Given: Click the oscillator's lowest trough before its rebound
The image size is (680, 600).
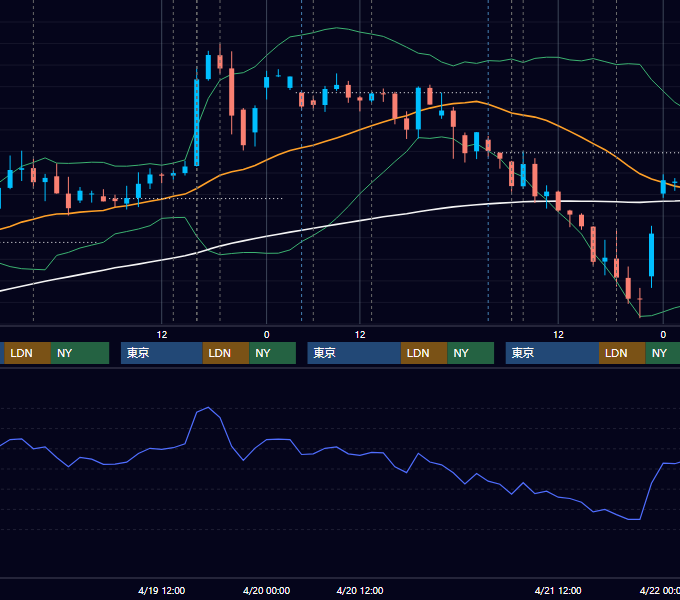Looking at the screenshot, I should [634, 519].
